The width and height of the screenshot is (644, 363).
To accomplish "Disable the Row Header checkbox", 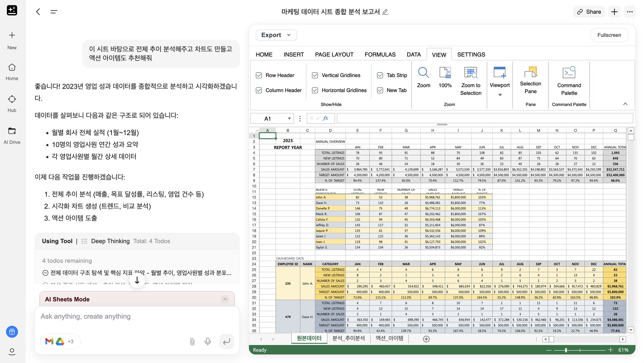I will coord(259,75).
